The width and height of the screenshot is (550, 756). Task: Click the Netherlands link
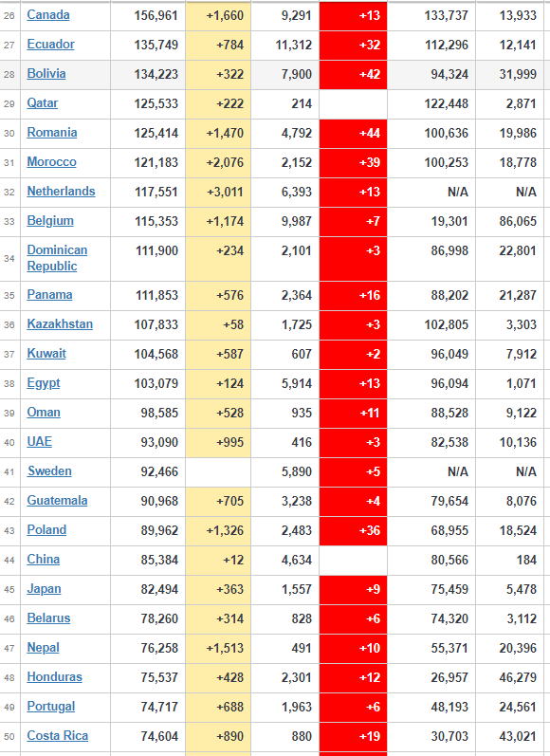coord(62,192)
